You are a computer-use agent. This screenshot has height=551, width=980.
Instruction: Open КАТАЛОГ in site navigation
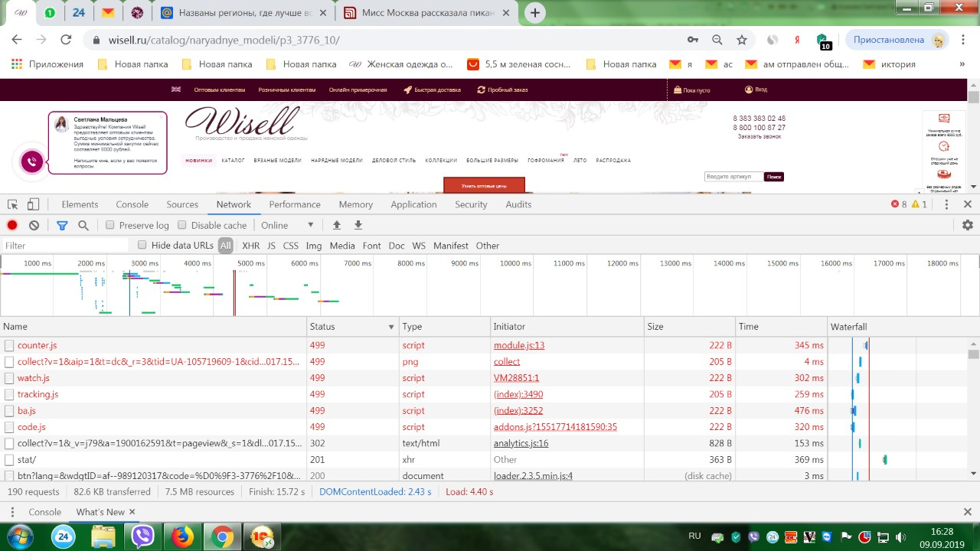pos(233,161)
